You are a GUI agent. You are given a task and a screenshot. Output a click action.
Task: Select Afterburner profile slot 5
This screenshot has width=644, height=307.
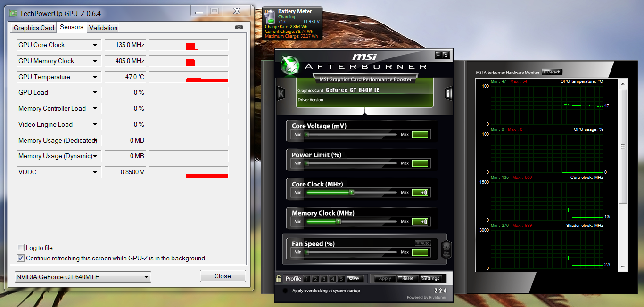click(x=341, y=279)
